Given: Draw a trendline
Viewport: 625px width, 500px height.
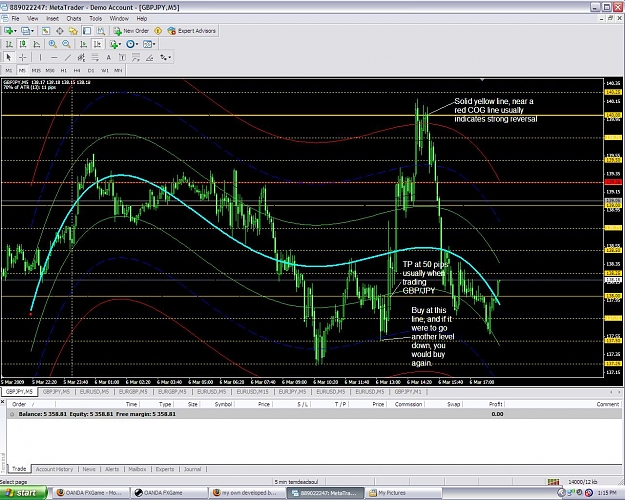Looking at the screenshot, I should click(x=68, y=57).
